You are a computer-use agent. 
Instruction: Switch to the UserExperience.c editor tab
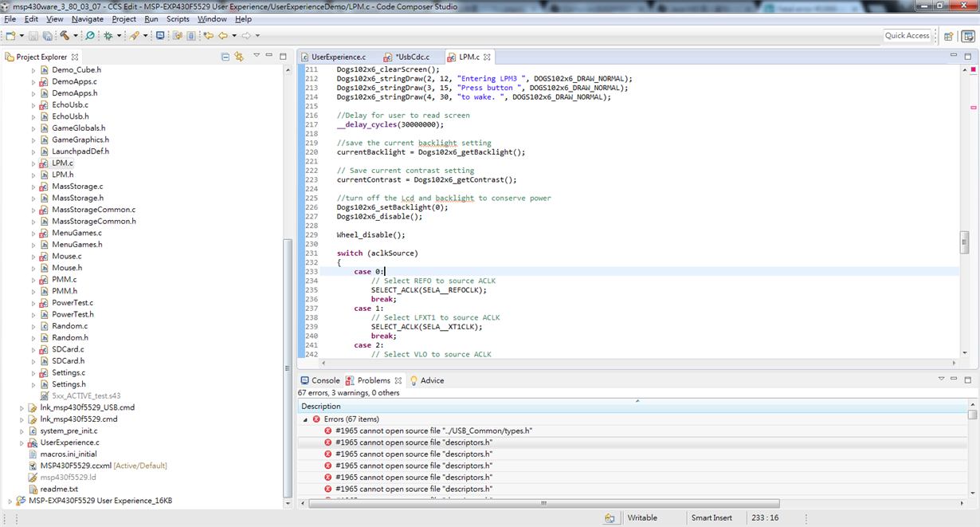338,57
